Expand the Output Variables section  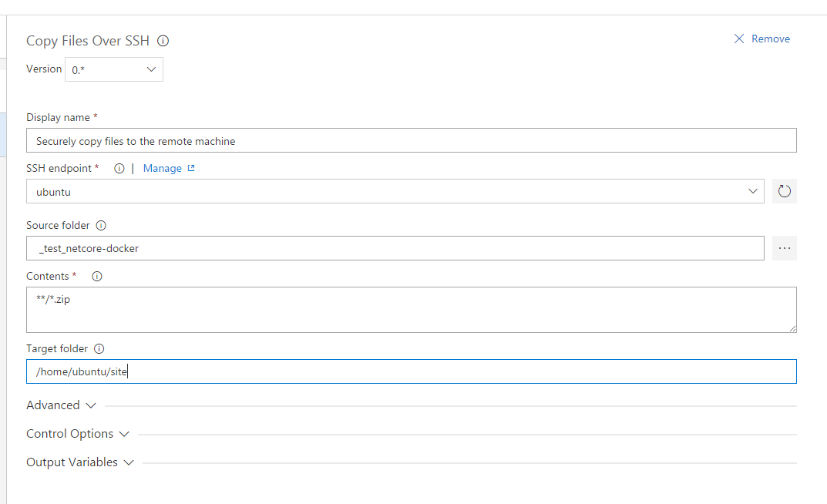(x=80, y=462)
